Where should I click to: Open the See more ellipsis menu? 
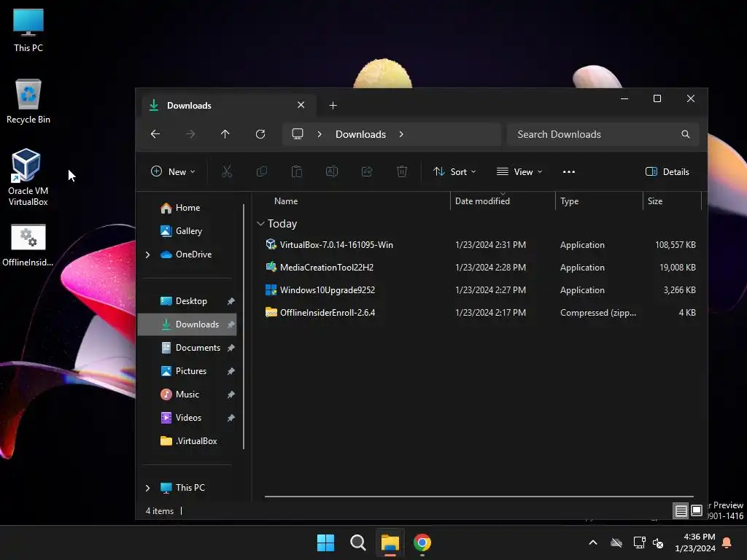[x=569, y=172]
